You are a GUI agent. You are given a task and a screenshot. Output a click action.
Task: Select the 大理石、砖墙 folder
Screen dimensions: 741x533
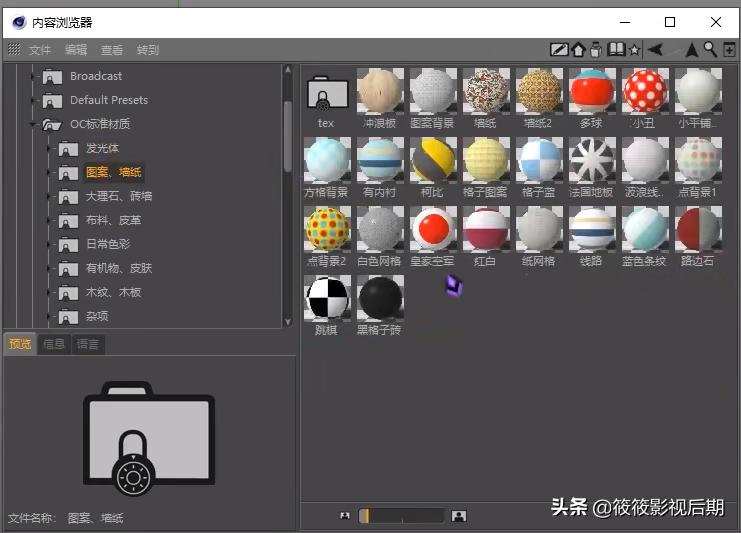(x=119, y=197)
